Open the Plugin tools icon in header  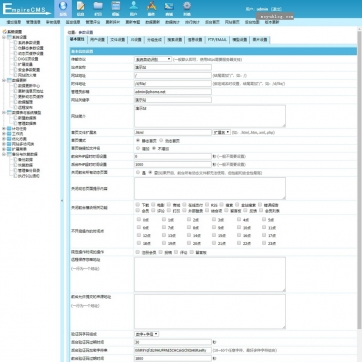pyautogui.click(x=152, y=6)
